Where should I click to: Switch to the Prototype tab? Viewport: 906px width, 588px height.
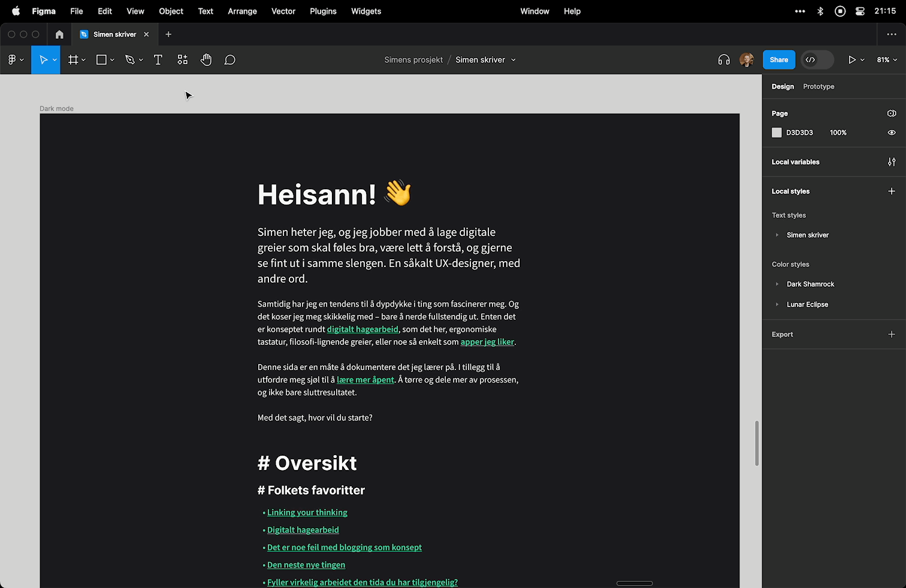[x=819, y=87]
